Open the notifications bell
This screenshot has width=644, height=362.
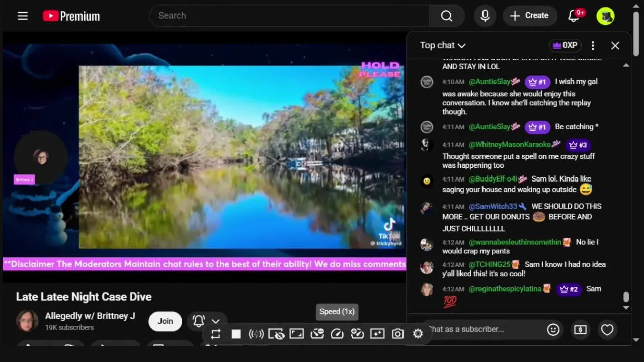[x=574, y=16]
